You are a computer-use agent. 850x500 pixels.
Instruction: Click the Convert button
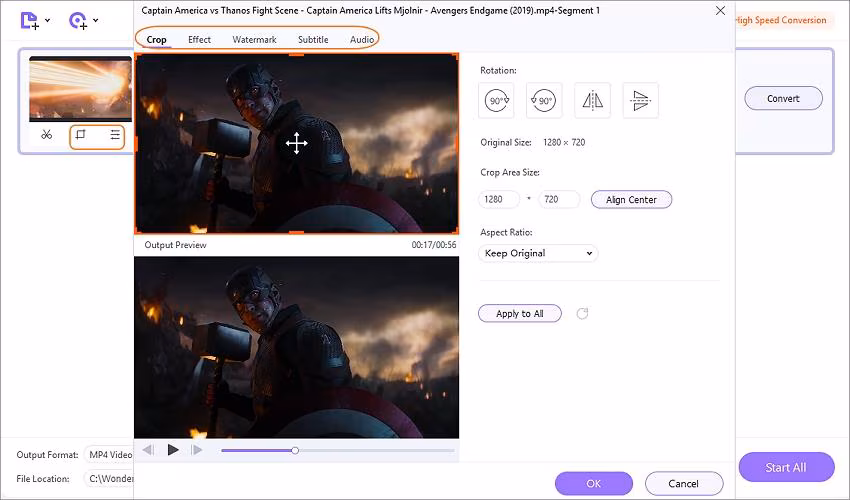pos(783,98)
